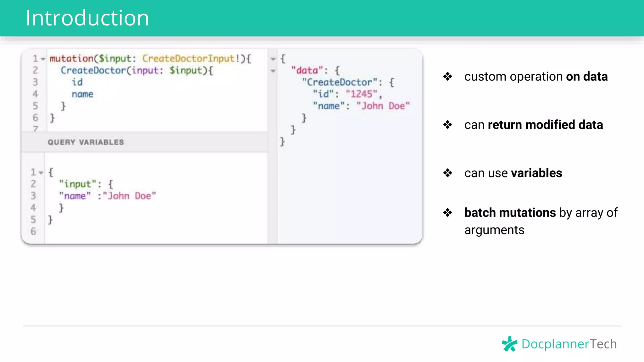Click the mutation($input: keyword on line 1
Screen dimensions: 644x362
(92, 58)
